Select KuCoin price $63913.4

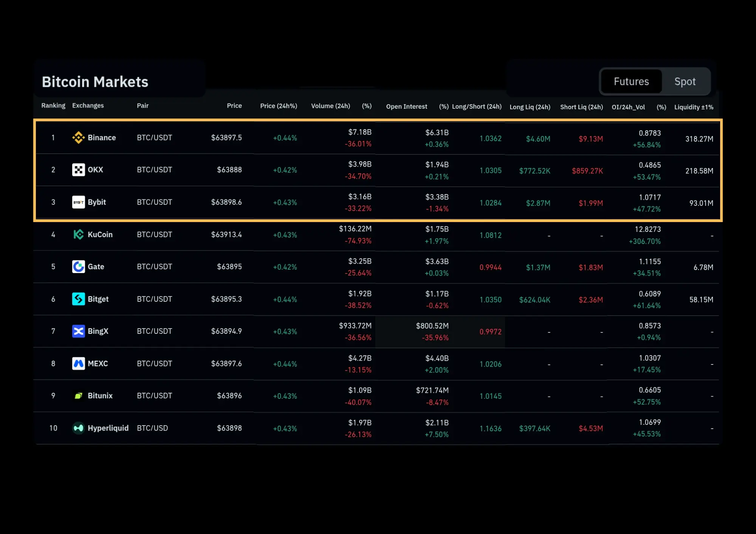click(226, 235)
